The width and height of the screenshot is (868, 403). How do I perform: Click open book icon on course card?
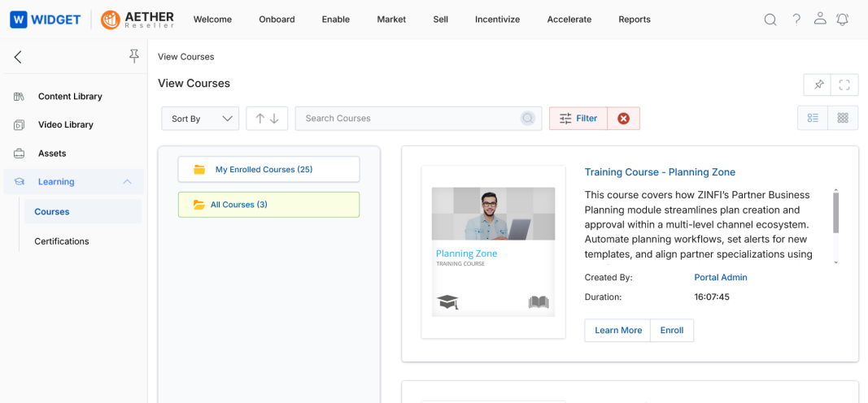539,301
